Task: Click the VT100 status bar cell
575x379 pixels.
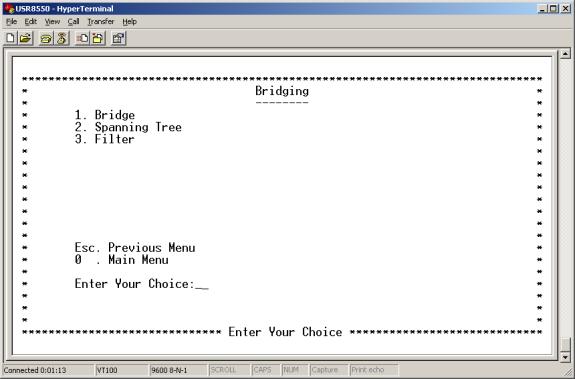Action: [122, 370]
